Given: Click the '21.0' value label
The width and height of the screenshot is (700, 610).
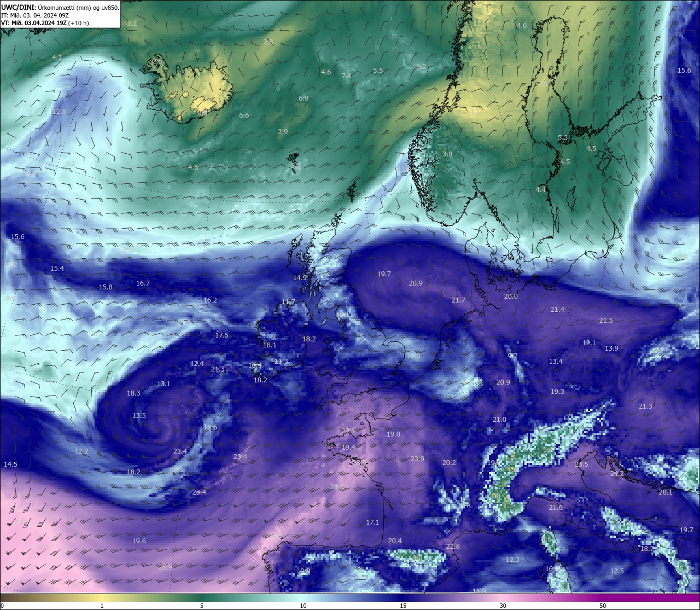Looking at the screenshot, I should click(x=499, y=420).
